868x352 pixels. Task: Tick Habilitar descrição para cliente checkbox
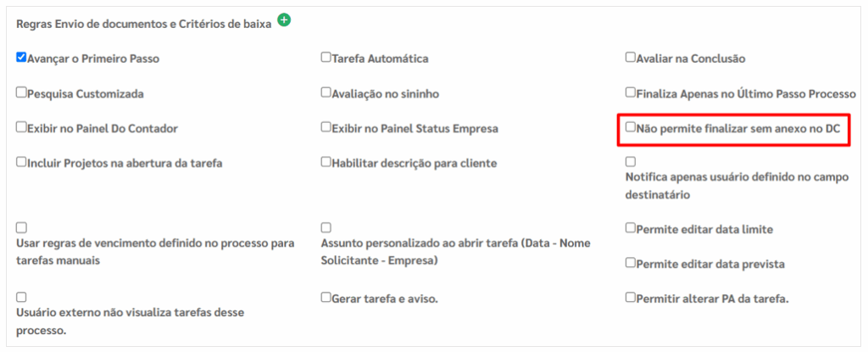(x=325, y=162)
